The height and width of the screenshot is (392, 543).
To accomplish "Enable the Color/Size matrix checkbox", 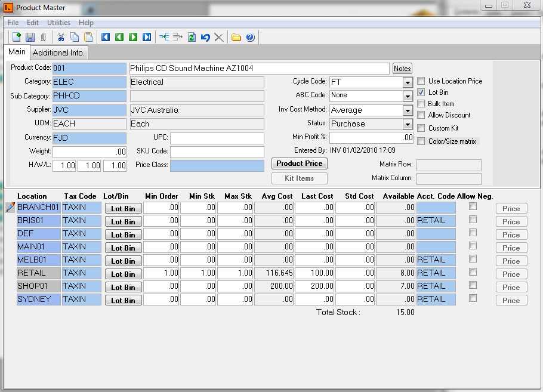I will [421, 141].
